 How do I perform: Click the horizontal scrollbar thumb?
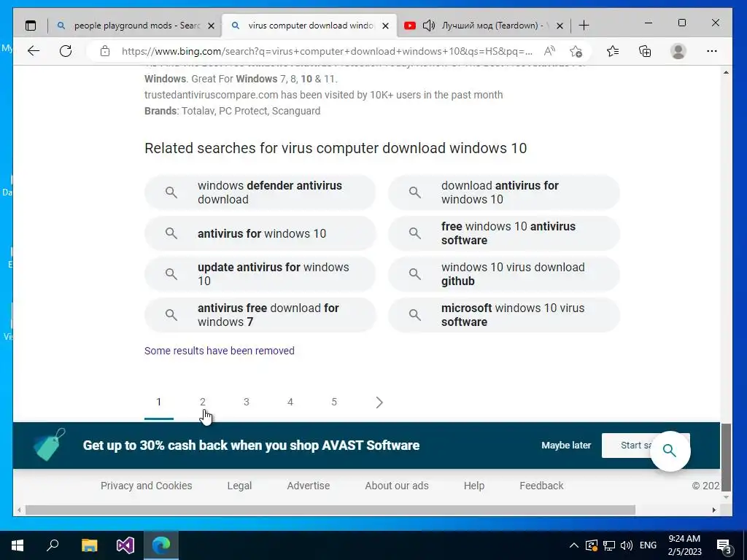[330, 510]
